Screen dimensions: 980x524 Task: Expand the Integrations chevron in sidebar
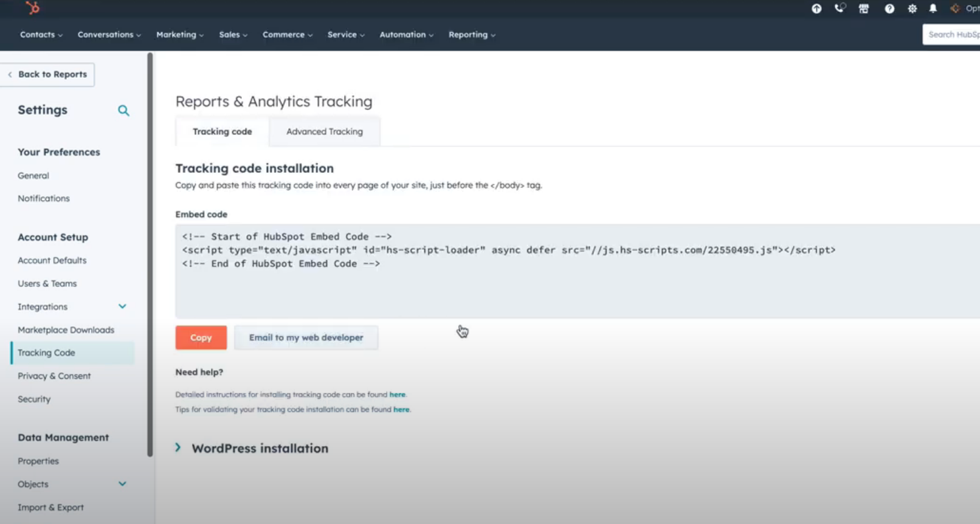tap(122, 306)
